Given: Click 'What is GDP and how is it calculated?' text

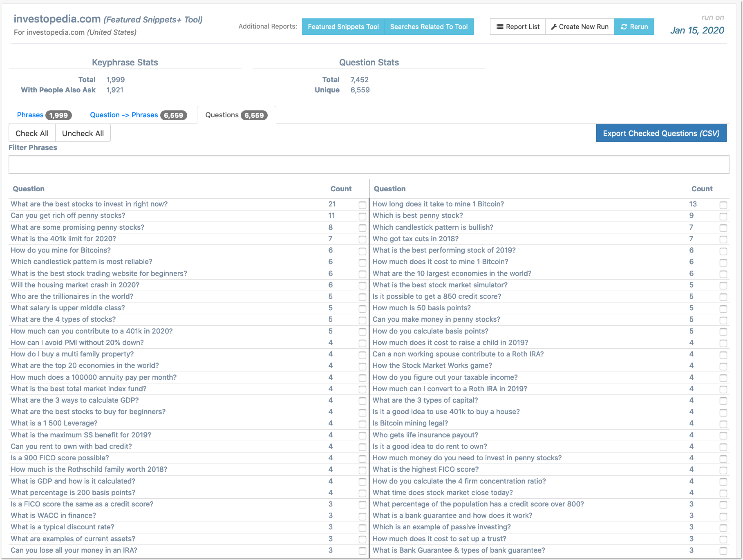Looking at the screenshot, I should pyautogui.click(x=73, y=481).
